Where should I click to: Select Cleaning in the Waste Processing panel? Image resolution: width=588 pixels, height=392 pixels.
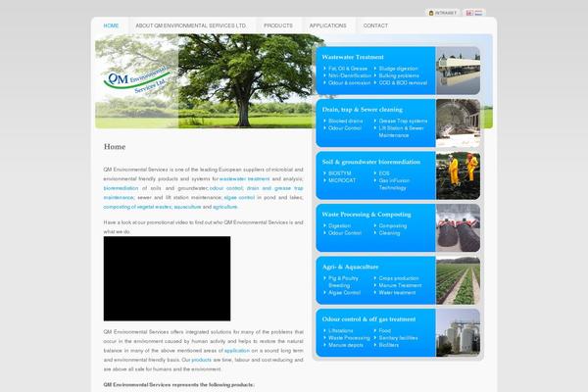click(x=389, y=233)
